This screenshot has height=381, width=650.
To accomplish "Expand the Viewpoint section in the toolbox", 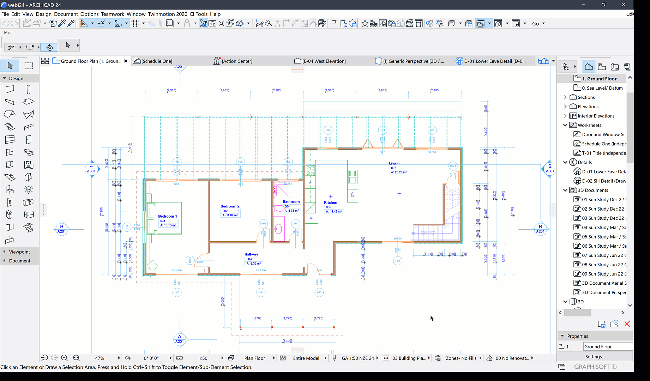I will click(5, 252).
